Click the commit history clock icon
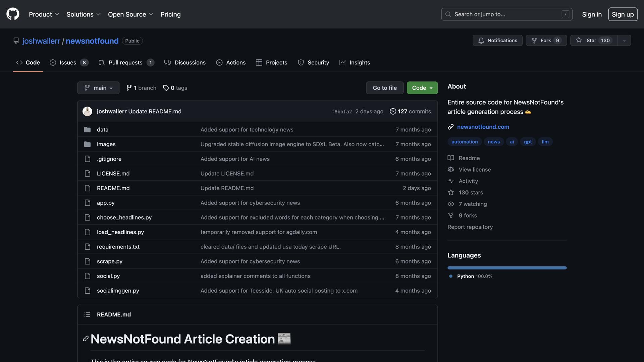The image size is (644, 362). click(x=393, y=111)
